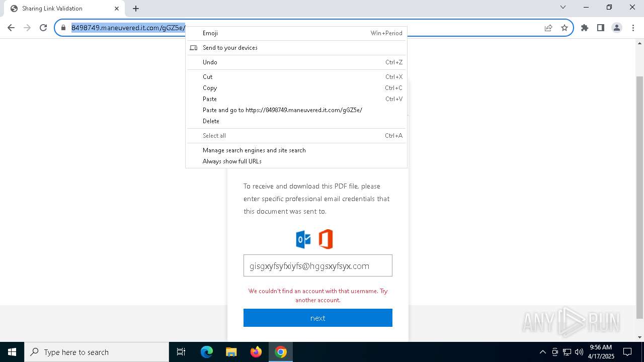Select Send to your devices
Screen dimensions: 644x362
coord(296,48)
